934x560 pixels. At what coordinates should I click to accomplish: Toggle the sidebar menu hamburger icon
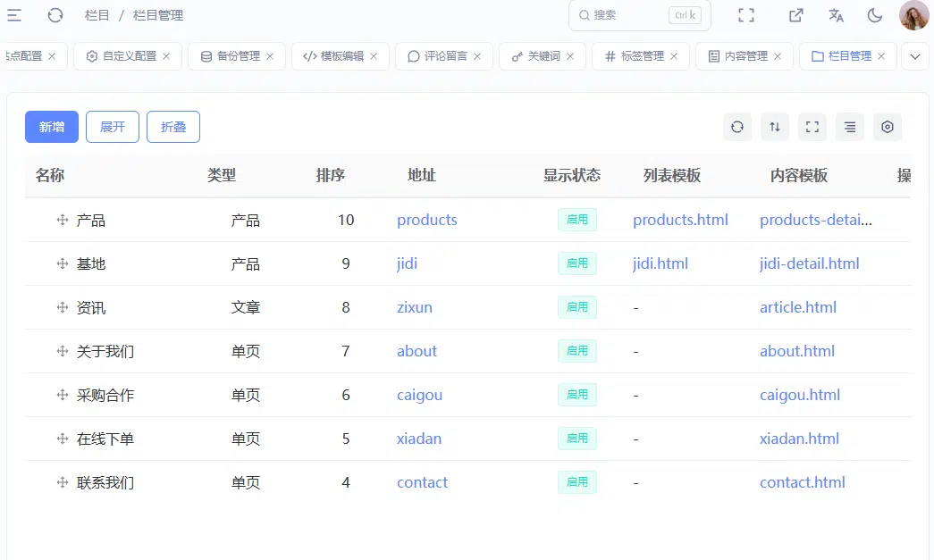click(14, 15)
